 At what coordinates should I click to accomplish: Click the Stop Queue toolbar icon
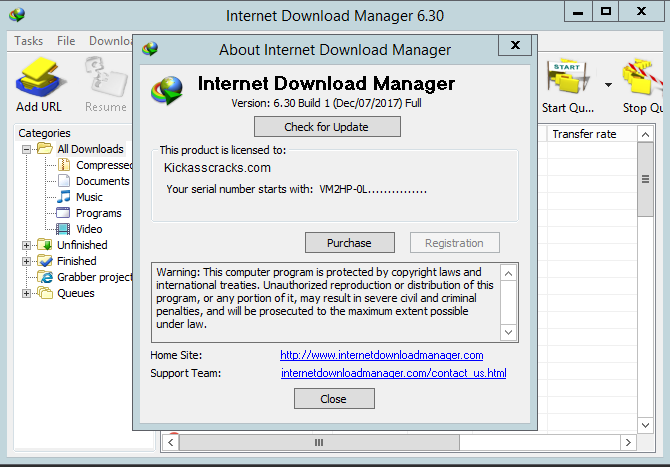point(643,77)
